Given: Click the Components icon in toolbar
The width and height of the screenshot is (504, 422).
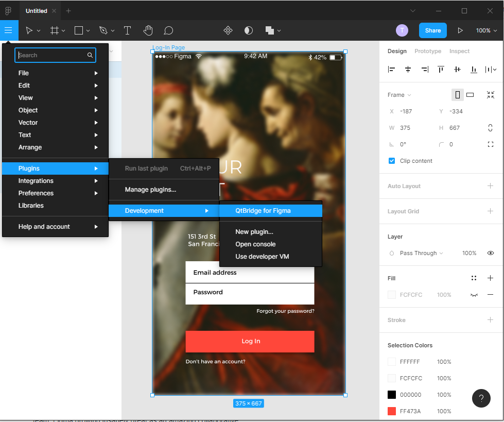Looking at the screenshot, I should pos(228,30).
